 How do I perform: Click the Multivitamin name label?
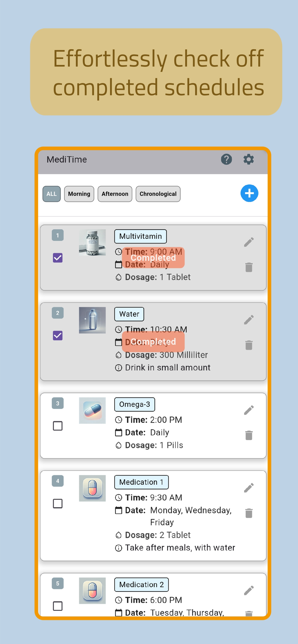click(x=141, y=236)
